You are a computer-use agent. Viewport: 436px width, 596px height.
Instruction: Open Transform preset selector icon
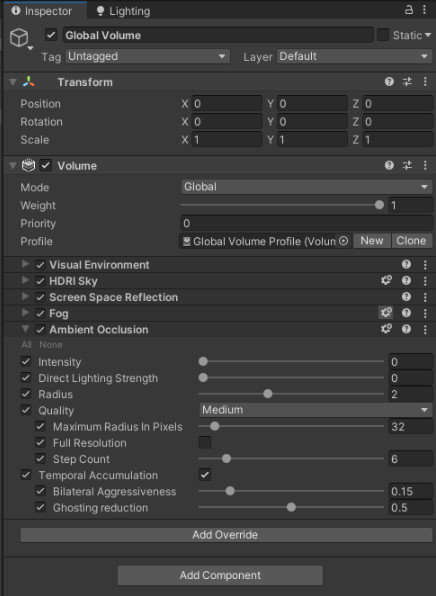point(407,82)
